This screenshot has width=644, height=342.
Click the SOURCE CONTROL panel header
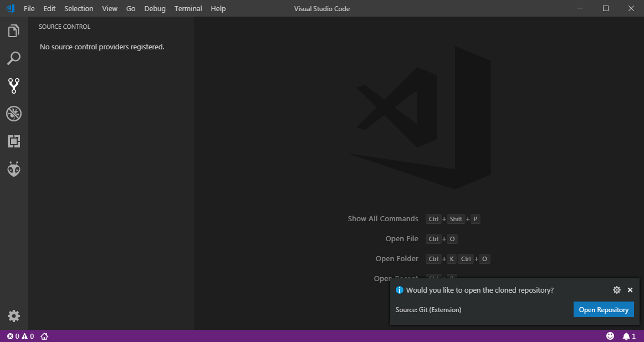(64, 27)
